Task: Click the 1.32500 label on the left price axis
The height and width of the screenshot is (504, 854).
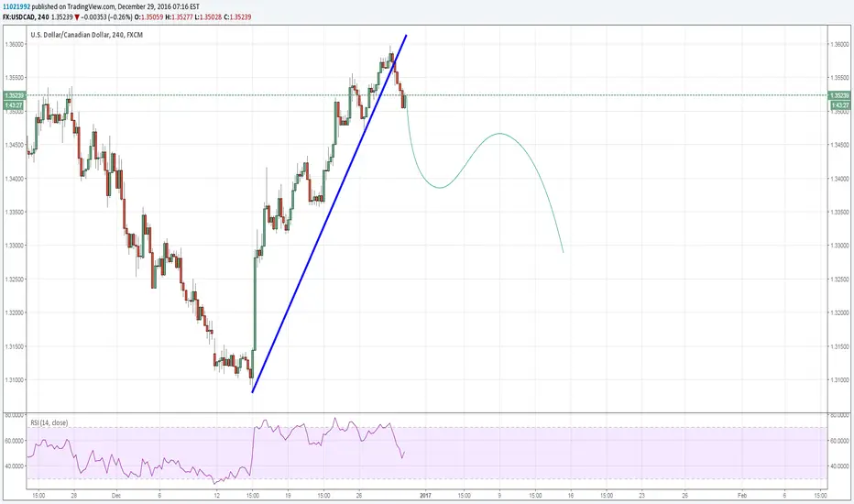Action: 14,279
